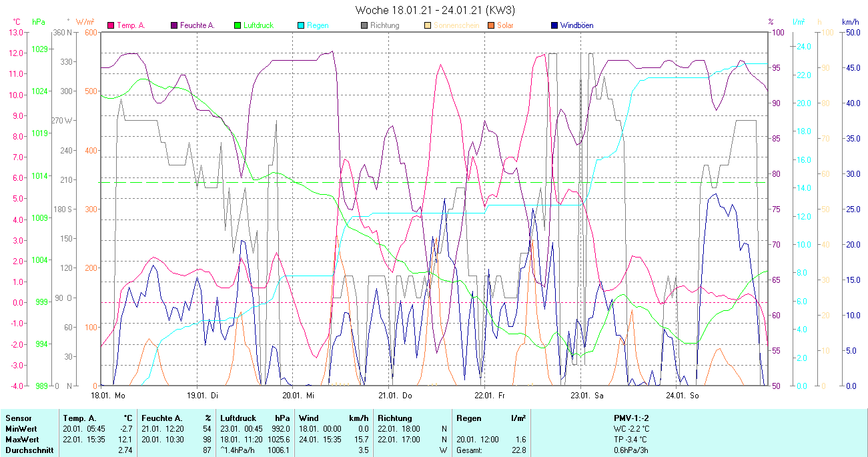Click the 'Richtung' column header in table
Image resolution: width=868 pixels, height=457 pixels.
pos(395,418)
